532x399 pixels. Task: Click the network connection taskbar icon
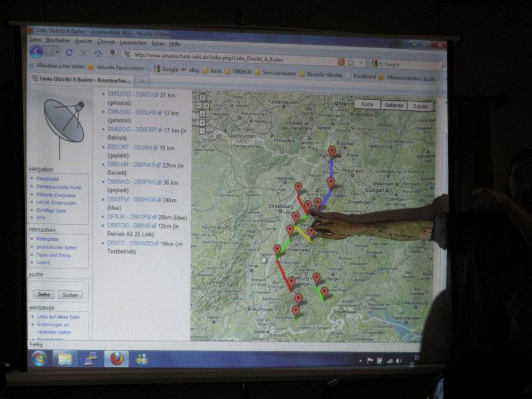pos(90,359)
